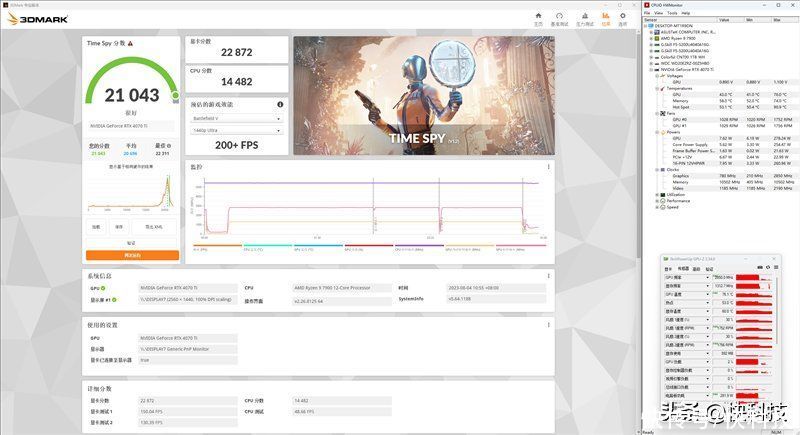The width and height of the screenshot is (800, 435).
Task: Open the Results chart icon in 3DMark
Action: (x=606, y=16)
